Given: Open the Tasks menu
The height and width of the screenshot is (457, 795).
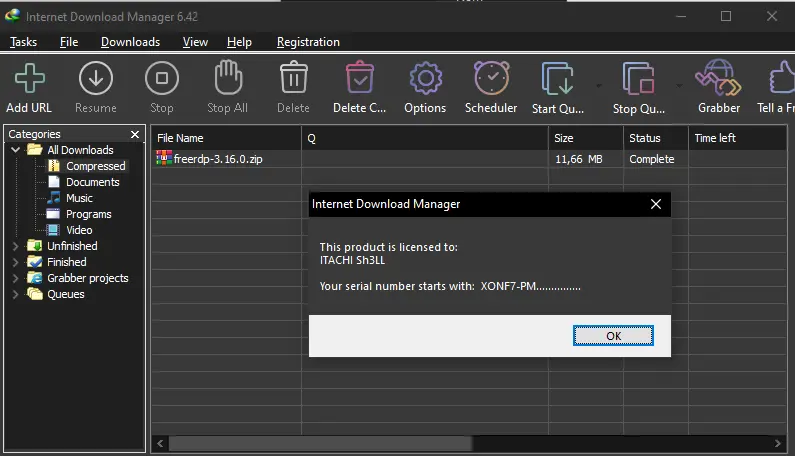Looking at the screenshot, I should coord(23,42).
